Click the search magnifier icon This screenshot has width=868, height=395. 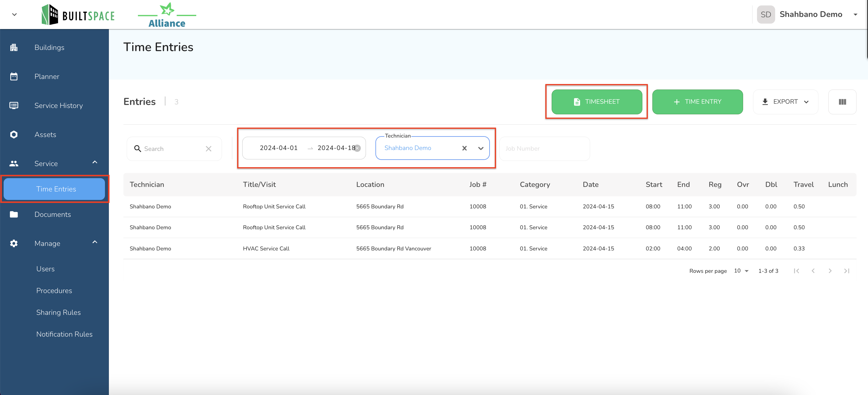138,149
